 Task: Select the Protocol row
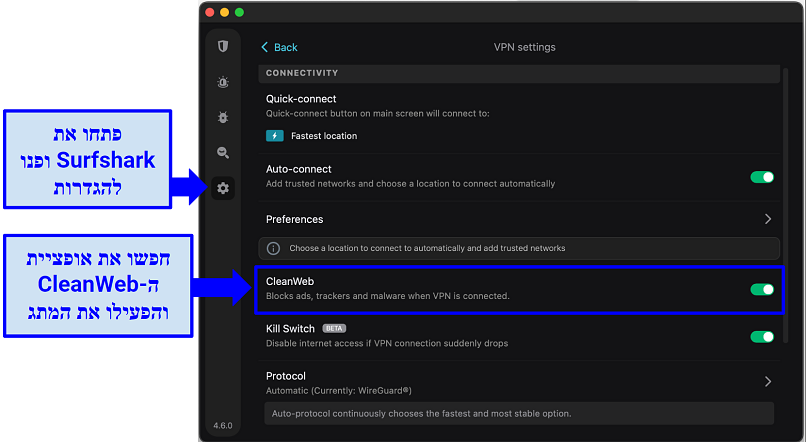(519, 383)
